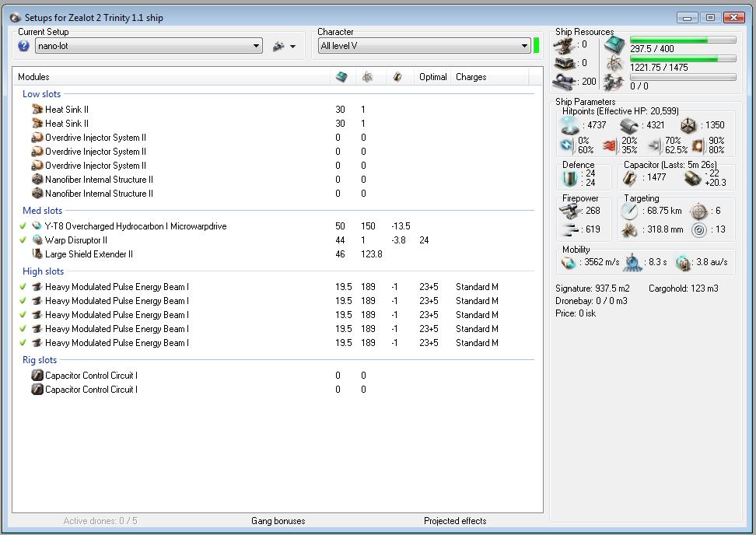Toggle the Microwarpdrive active checkmark
The image size is (756, 535).
click(x=23, y=226)
